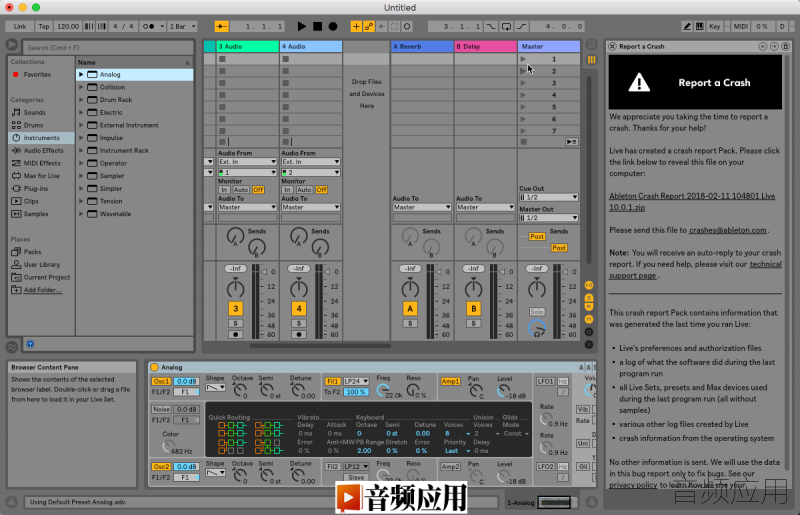This screenshot has height=515, width=800.
Task: Select the Max for Live category
Action: click(42, 176)
